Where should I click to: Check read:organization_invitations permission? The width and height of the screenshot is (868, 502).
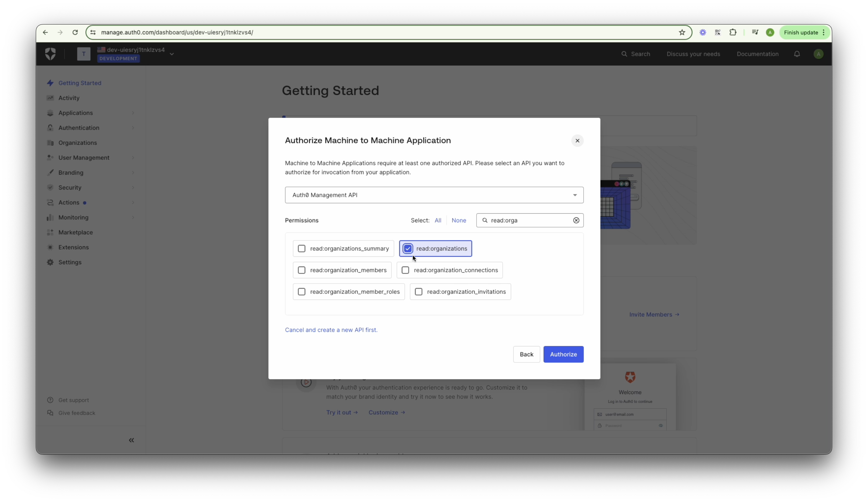click(x=418, y=292)
